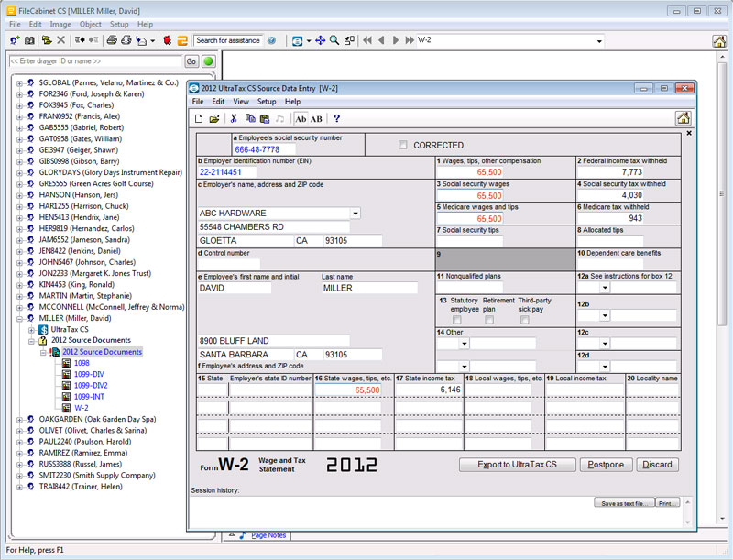Click the print icon in FileCabinet toolbar
Viewport: 733px width, 560px height.
(x=112, y=40)
